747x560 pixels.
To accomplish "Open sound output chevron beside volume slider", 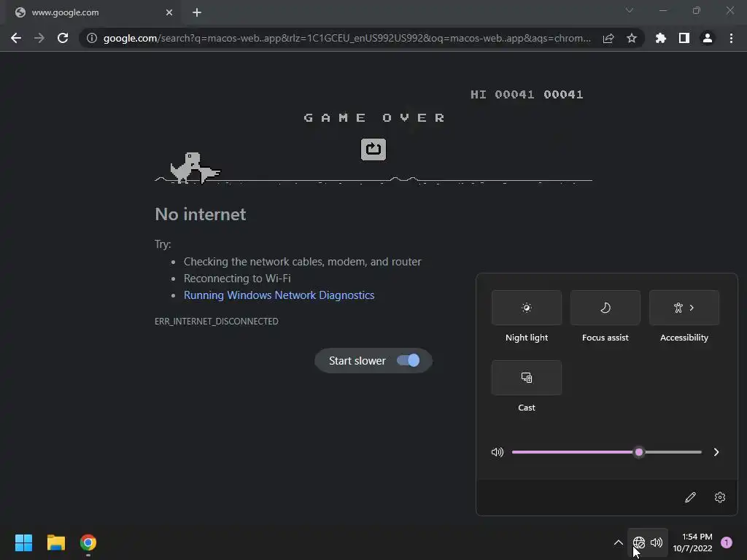I will (716, 452).
